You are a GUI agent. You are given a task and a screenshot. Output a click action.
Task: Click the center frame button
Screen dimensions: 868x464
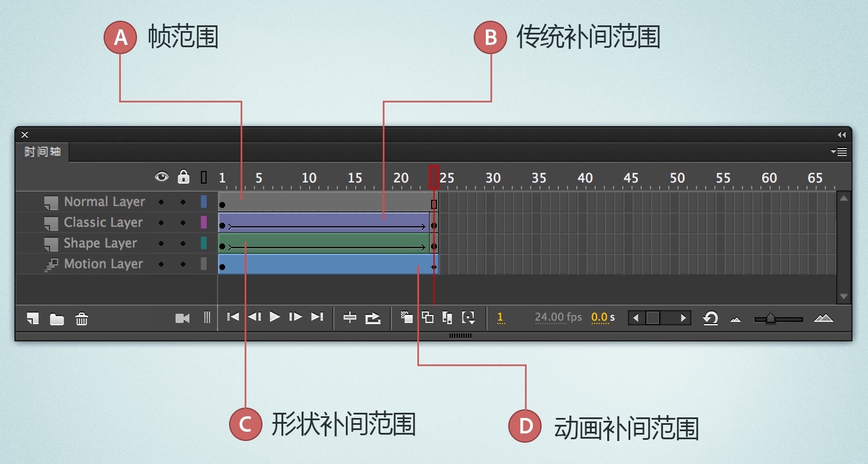point(349,317)
